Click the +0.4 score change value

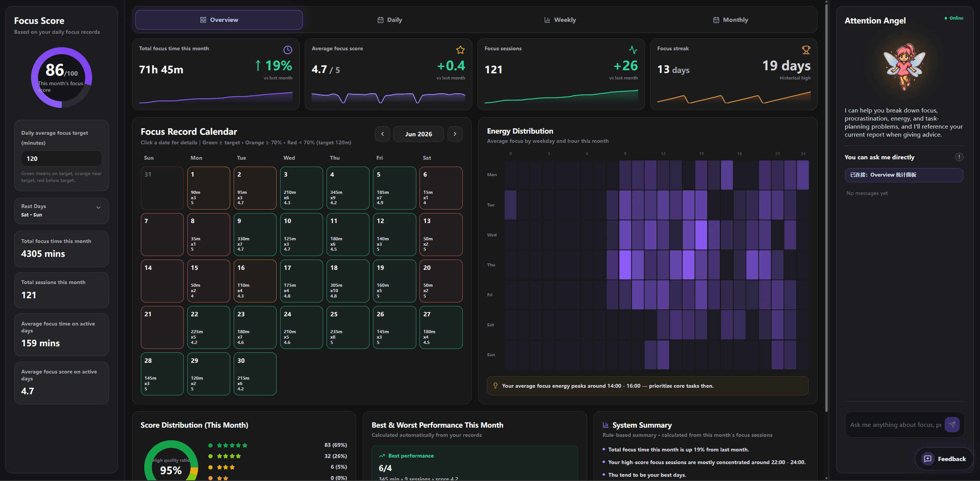coord(451,66)
